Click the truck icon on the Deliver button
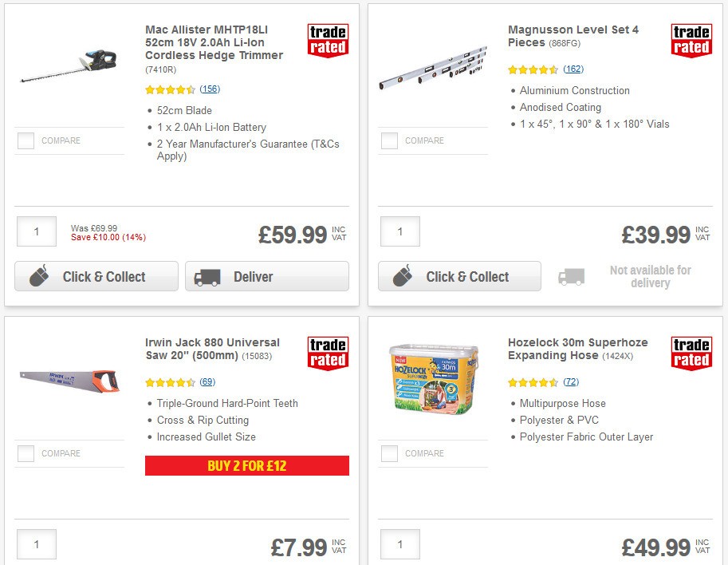 click(207, 276)
